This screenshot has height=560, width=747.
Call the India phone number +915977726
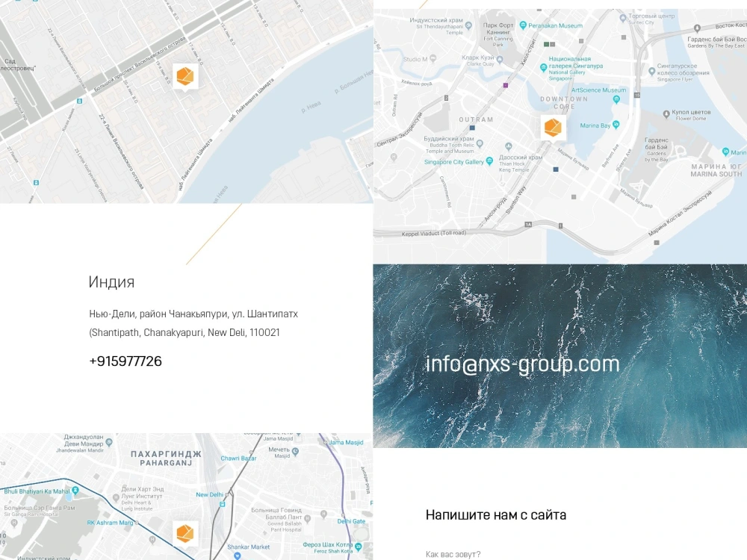[x=125, y=361]
